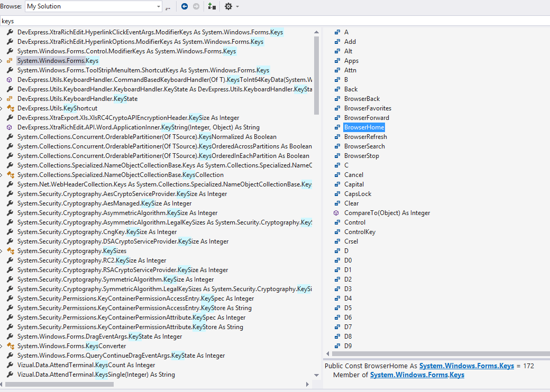Select 'RC2.KeySize As Integer' result
The width and height of the screenshot is (550, 392).
tap(92, 260)
